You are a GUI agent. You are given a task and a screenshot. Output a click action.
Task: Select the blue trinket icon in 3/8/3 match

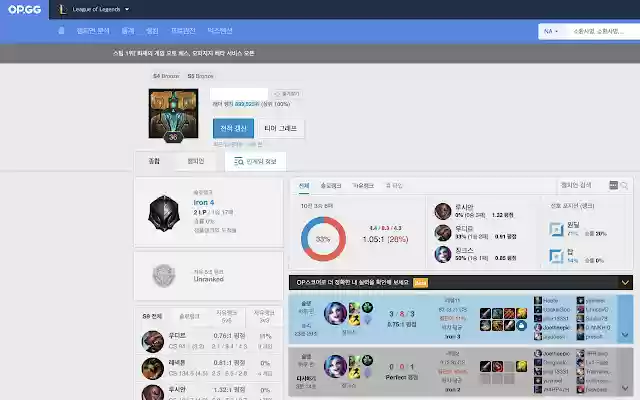pyautogui.click(x=521, y=325)
